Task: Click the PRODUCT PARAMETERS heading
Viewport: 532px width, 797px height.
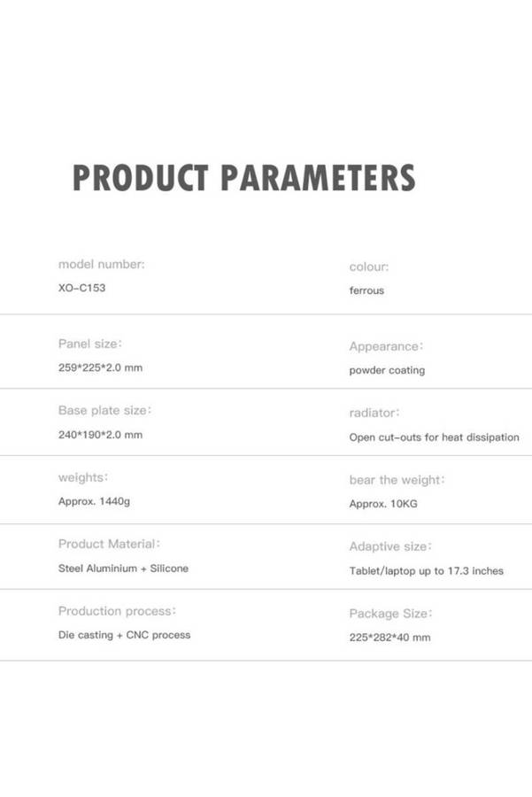Action: coord(243,178)
